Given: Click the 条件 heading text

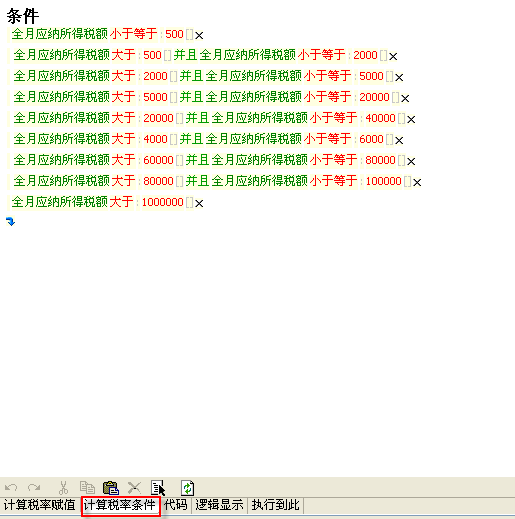Looking at the screenshot, I should tap(23, 16).
